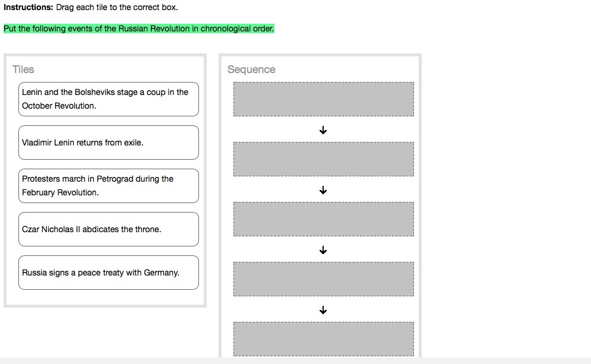The width and height of the screenshot is (591, 364).
Task: Click the arrow between third and fourth boxes
Action: (323, 250)
